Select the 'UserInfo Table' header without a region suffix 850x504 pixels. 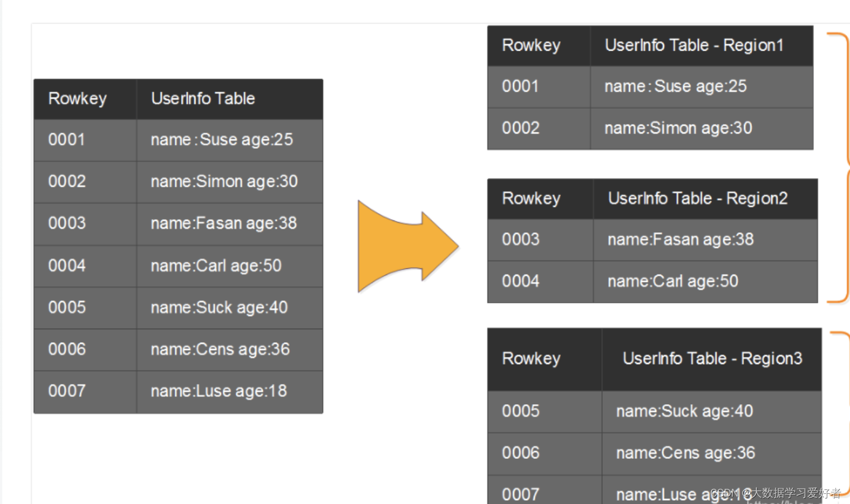[203, 99]
